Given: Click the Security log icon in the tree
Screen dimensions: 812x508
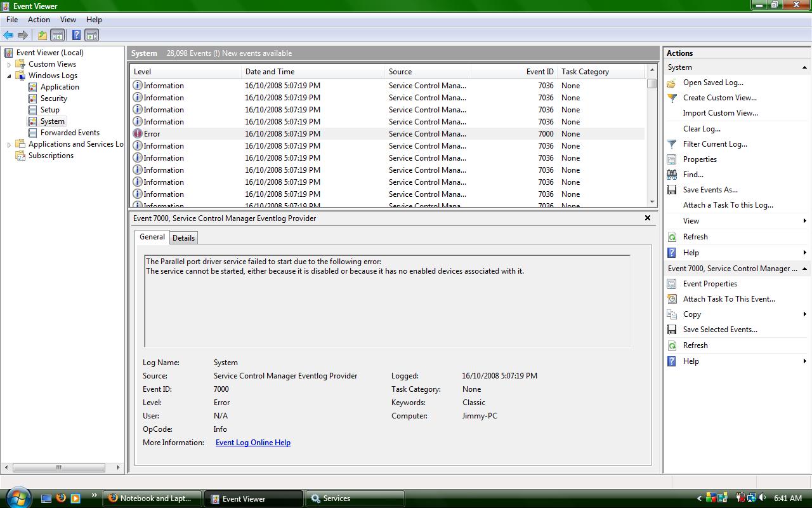Looking at the screenshot, I should point(32,98).
